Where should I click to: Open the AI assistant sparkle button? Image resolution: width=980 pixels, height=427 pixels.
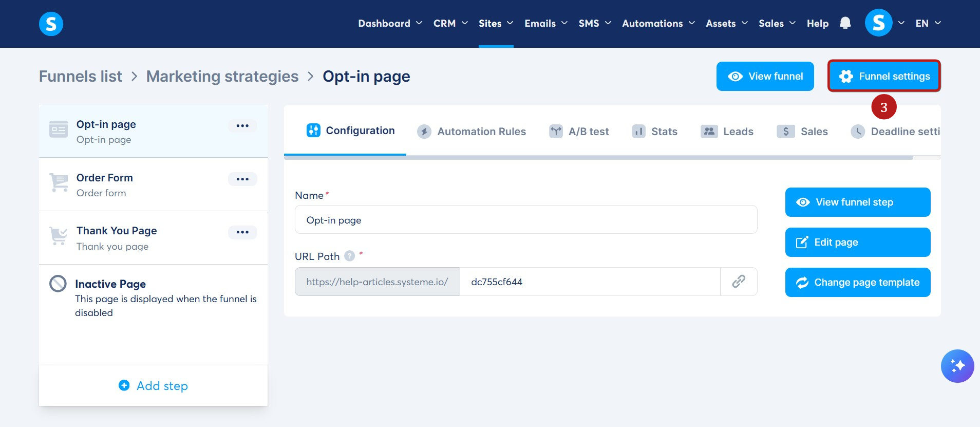pyautogui.click(x=957, y=366)
